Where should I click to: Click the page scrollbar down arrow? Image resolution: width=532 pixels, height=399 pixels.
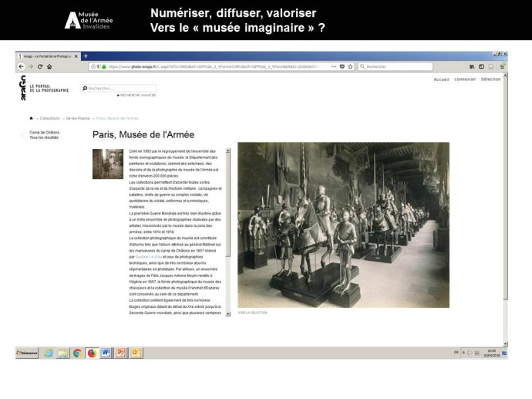[x=506, y=343]
